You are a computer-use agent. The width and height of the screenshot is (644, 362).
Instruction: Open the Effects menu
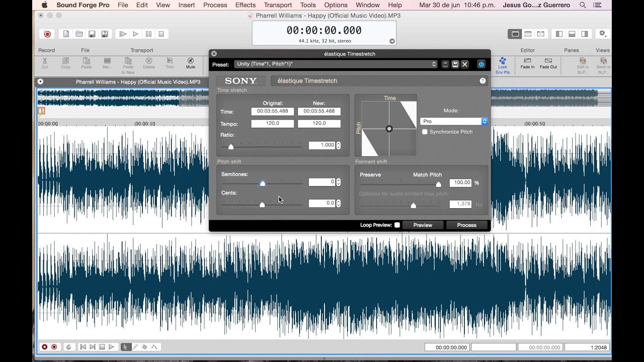pyautogui.click(x=246, y=5)
